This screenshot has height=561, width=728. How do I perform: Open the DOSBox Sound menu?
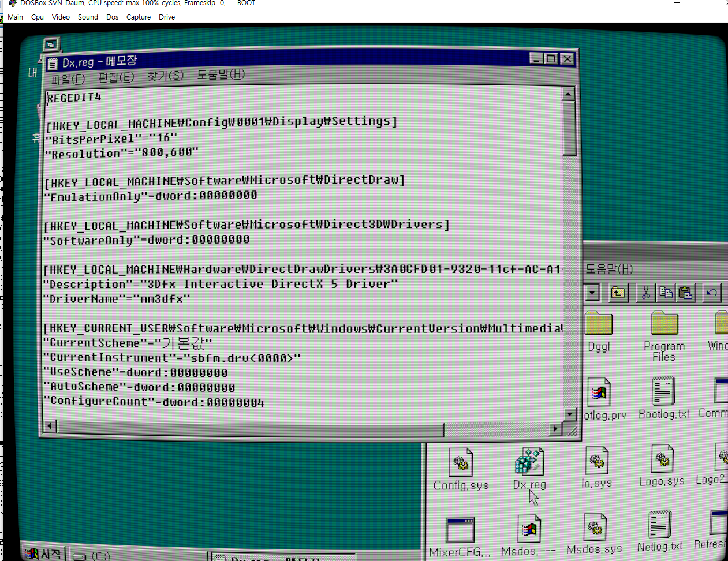click(x=88, y=17)
